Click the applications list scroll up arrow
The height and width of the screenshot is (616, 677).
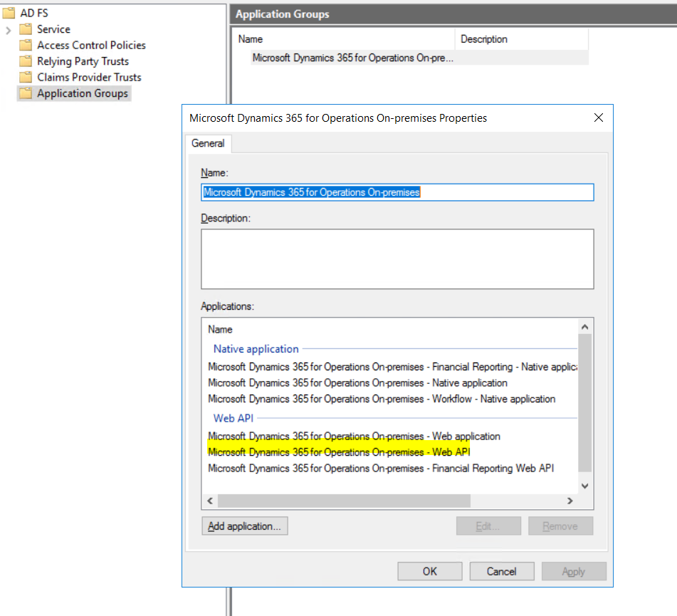[x=585, y=327]
